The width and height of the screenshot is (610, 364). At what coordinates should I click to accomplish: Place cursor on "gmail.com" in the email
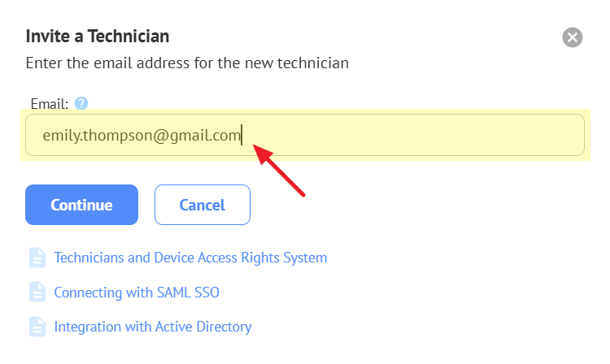click(213, 136)
